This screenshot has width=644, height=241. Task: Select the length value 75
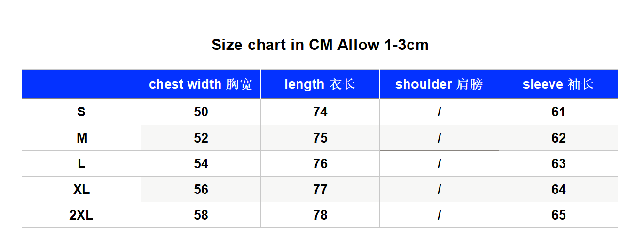pyautogui.click(x=320, y=138)
